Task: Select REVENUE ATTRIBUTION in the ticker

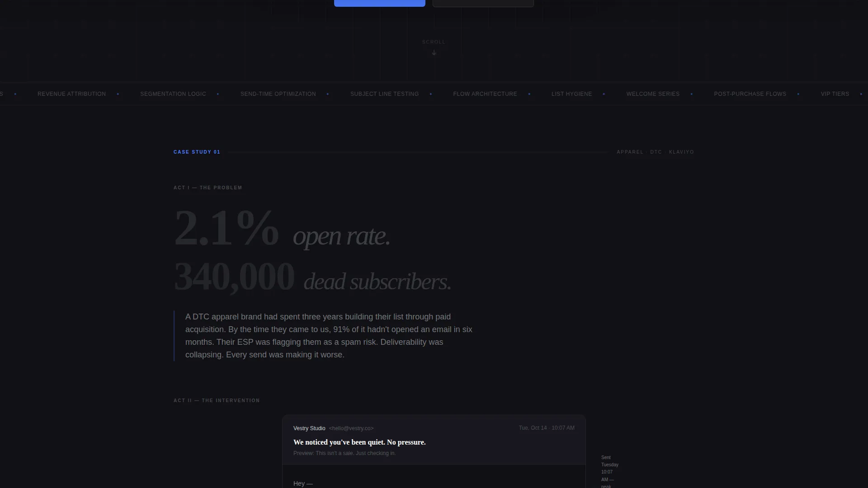Action: (x=71, y=94)
